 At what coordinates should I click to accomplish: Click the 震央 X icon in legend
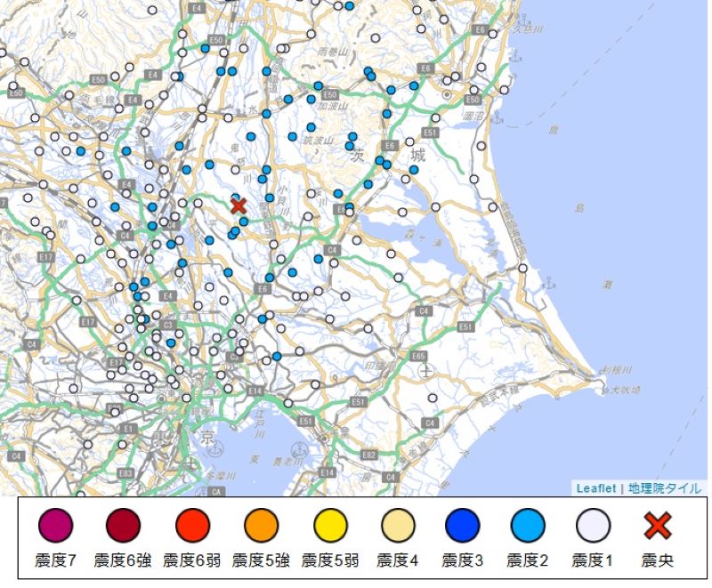[x=657, y=527]
